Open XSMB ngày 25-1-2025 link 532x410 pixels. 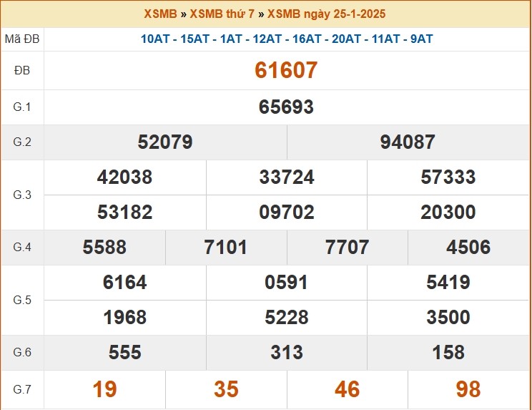click(x=326, y=14)
